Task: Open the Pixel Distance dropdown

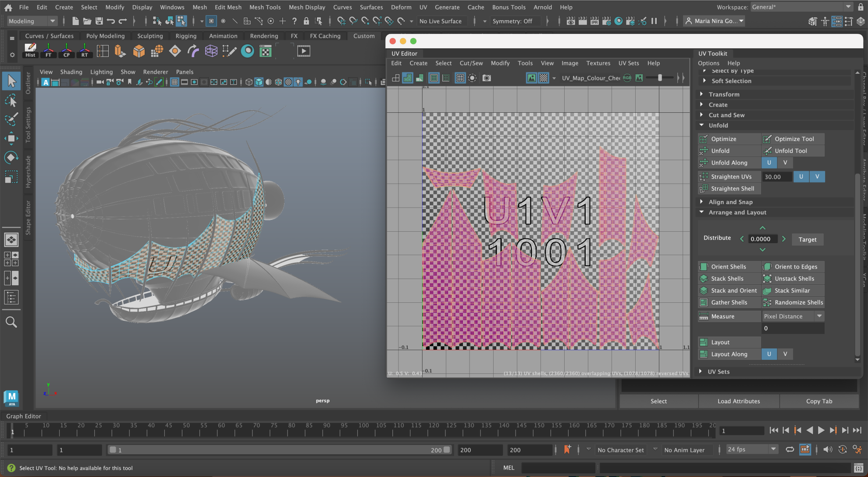Action: pyautogui.click(x=819, y=316)
